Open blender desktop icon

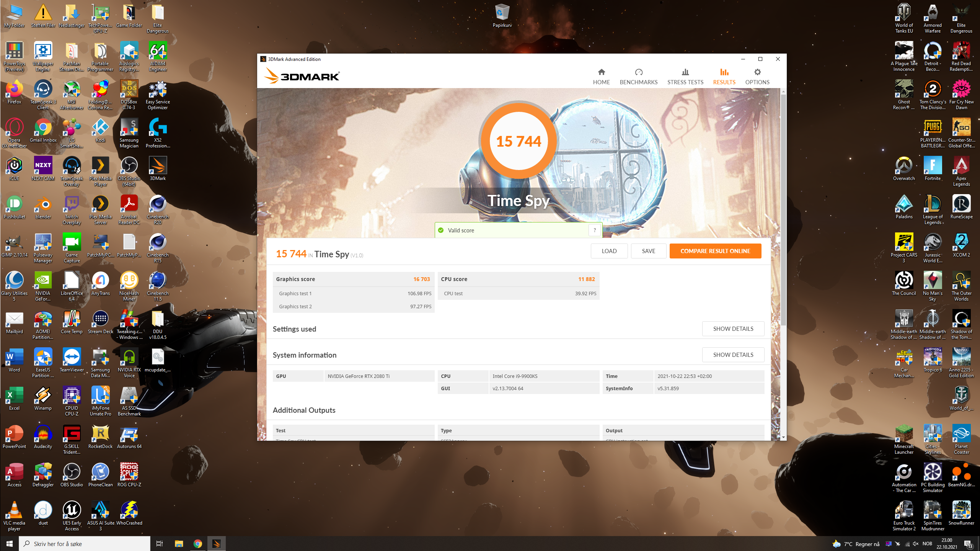pos(43,208)
